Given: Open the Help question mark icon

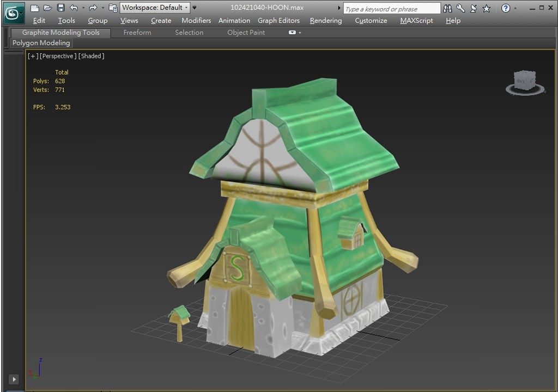Looking at the screenshot, I should (506, 8).
